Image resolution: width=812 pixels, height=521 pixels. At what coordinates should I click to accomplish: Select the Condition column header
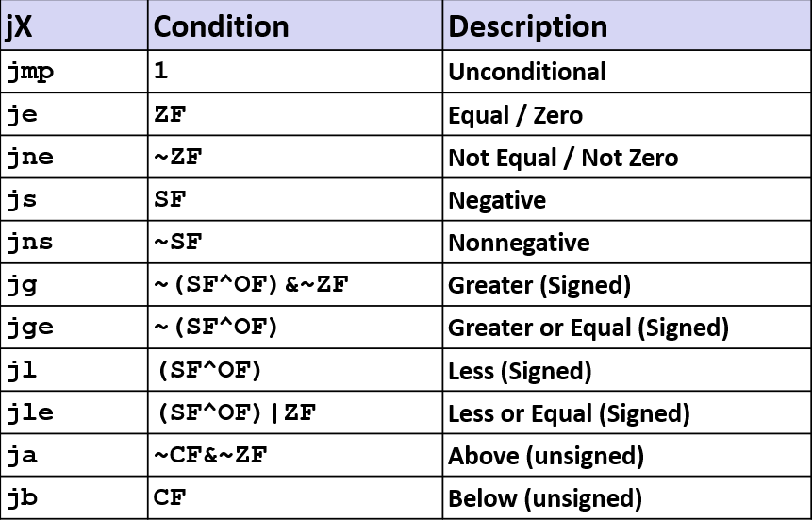(221, 25)
